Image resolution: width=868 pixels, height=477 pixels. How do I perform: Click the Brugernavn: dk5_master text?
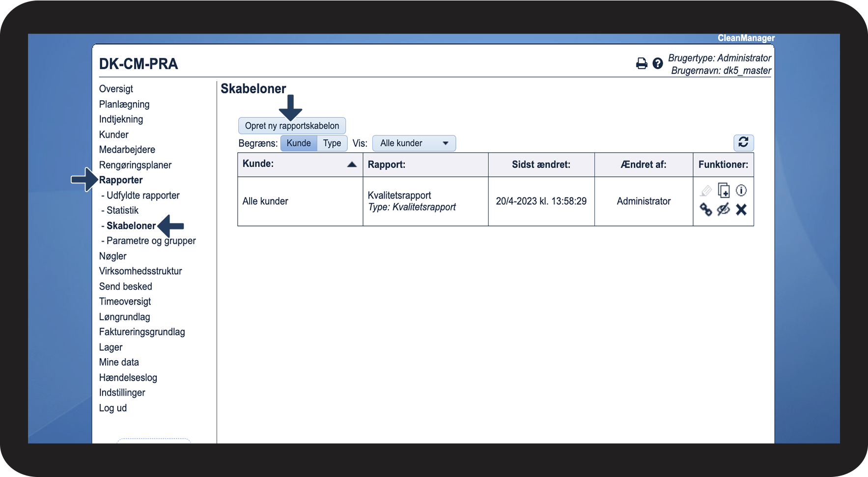coord(721,71)
